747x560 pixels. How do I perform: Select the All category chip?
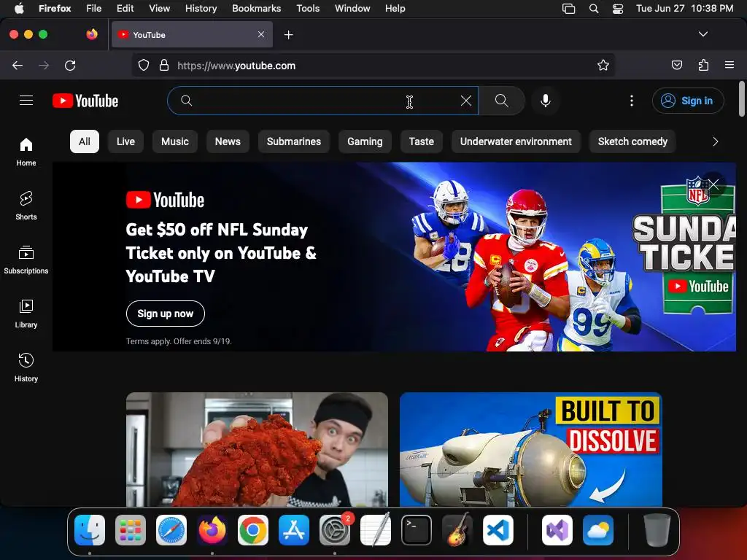(85, 141)
